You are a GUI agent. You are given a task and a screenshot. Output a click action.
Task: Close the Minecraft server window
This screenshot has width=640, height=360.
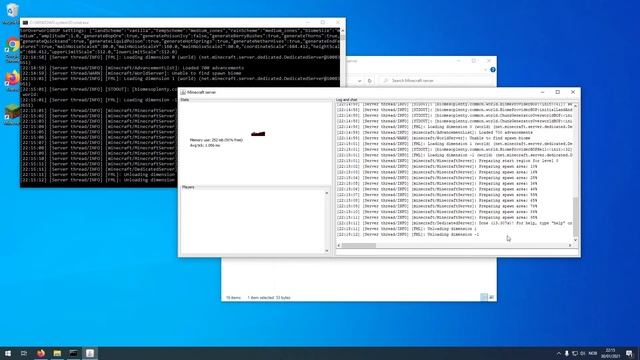point(573,92)
